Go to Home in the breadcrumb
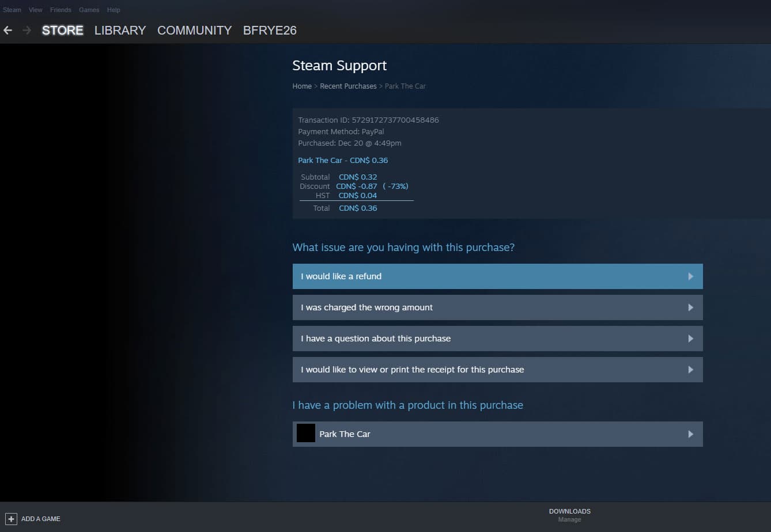Screen dimensions: 771x532 [x=302, y=86]
